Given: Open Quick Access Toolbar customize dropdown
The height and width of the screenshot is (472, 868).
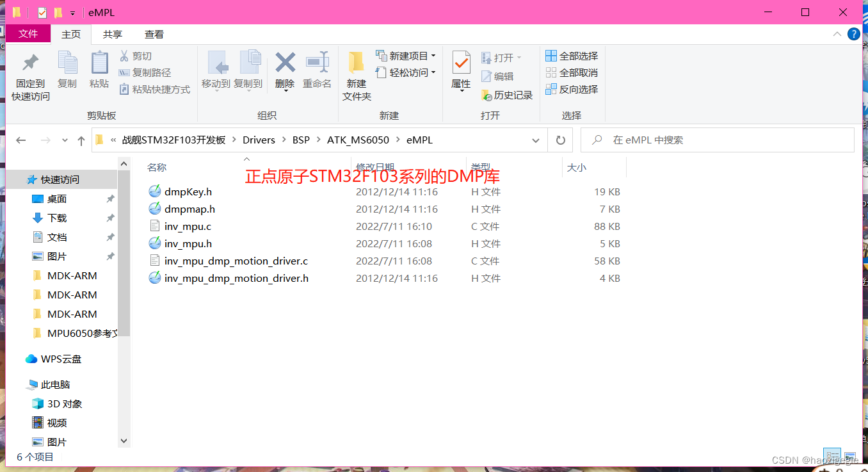Looking at the screenshot, I should [72, 13].
